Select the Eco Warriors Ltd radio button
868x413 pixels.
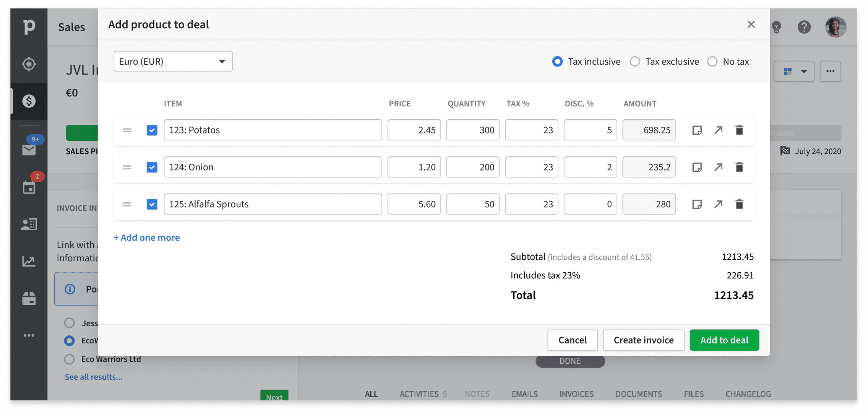click(69, 359)
